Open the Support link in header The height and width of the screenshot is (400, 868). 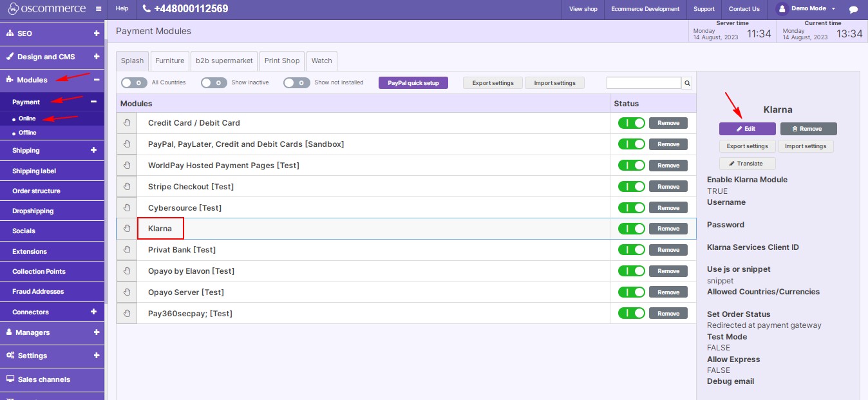704,9
